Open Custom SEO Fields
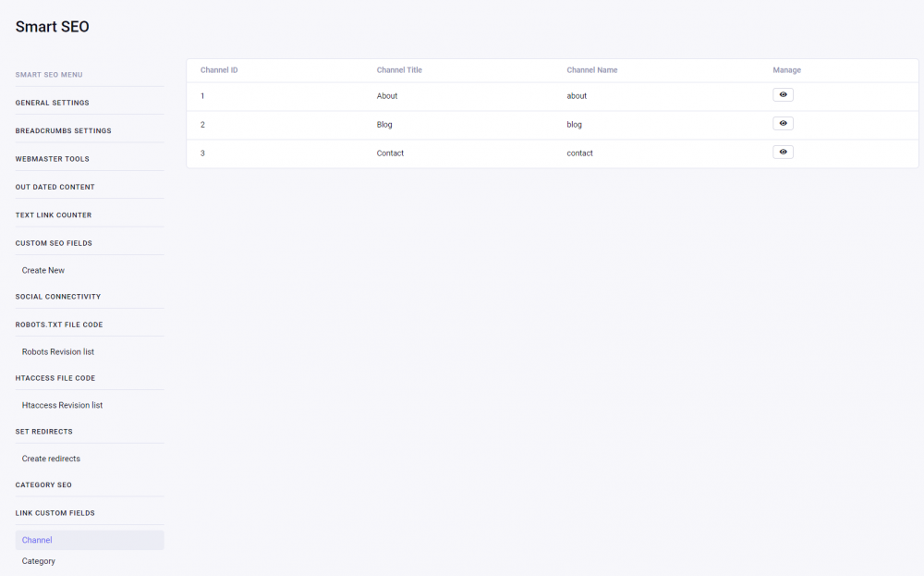Viewport: 924px width, 576px height. click(x=53, y=242)
